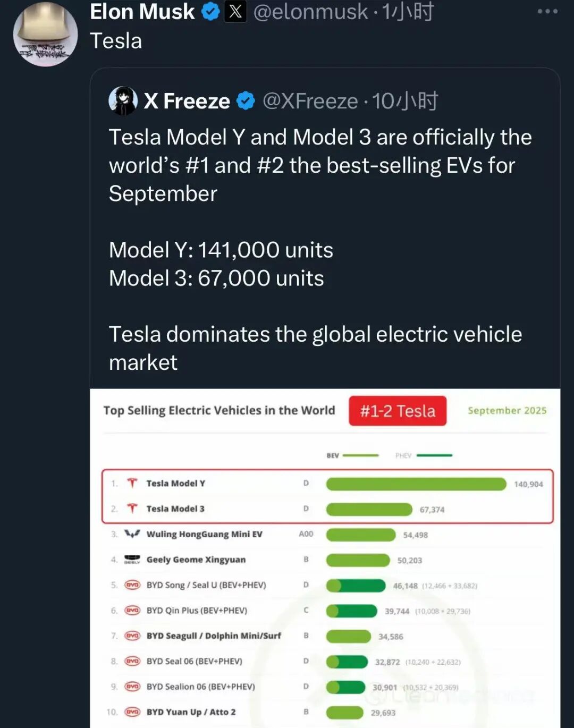Click the Geely logo beside Geome Xingyuan
Image resolution: width=574 pixels, height=728 pixels.
(132, 559)
